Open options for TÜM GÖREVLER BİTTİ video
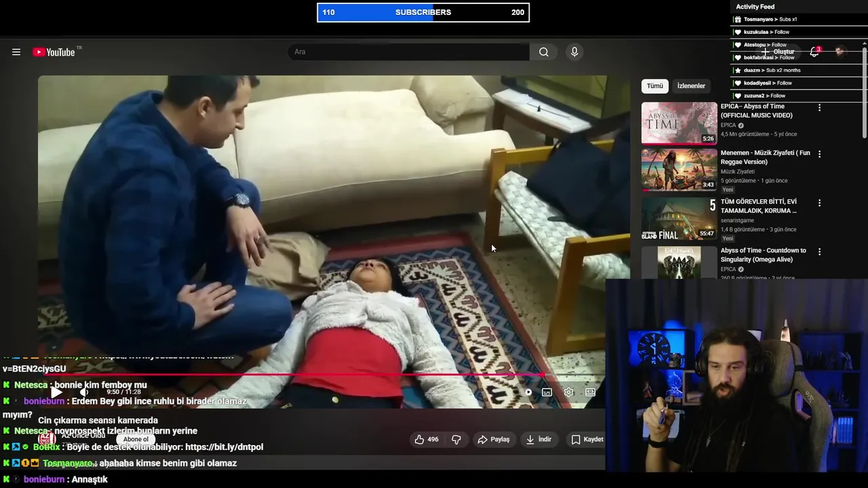868x488 pixels. pos(819,203)
